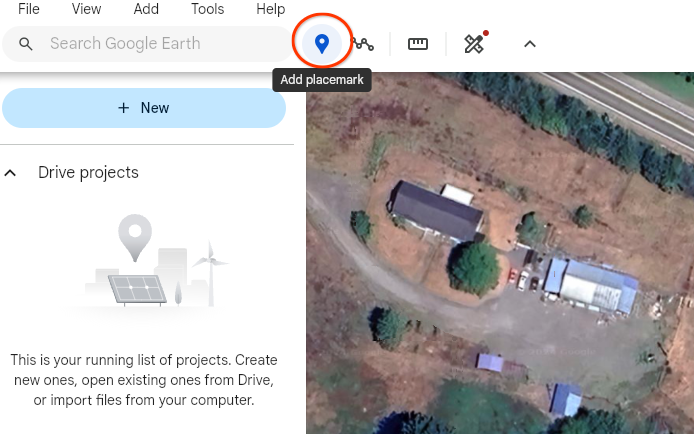The width and height of the screenshot is (694, 434).
Task: Click the New project button
Action: (144, 108)
